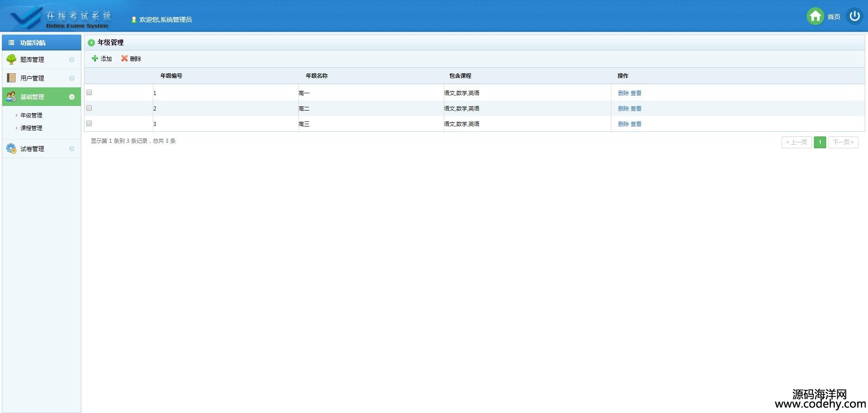Click the people icon for 基础管理

11,96
